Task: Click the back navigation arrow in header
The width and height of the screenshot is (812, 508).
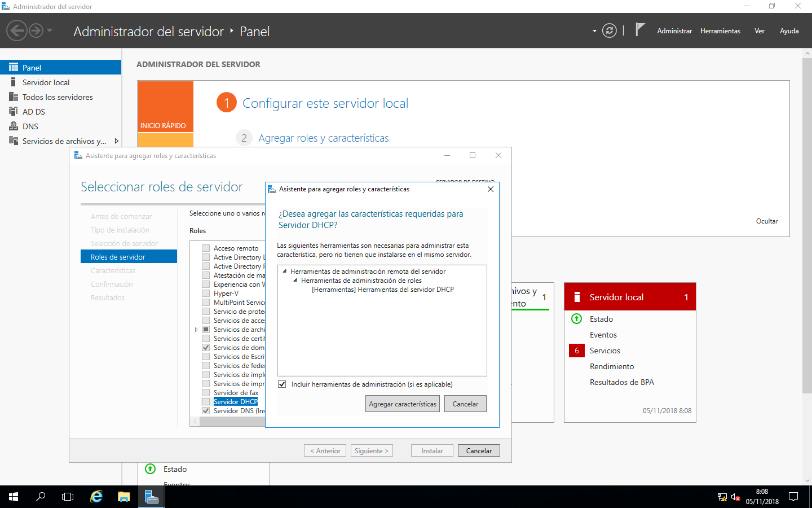Action: tap(17, 30)
